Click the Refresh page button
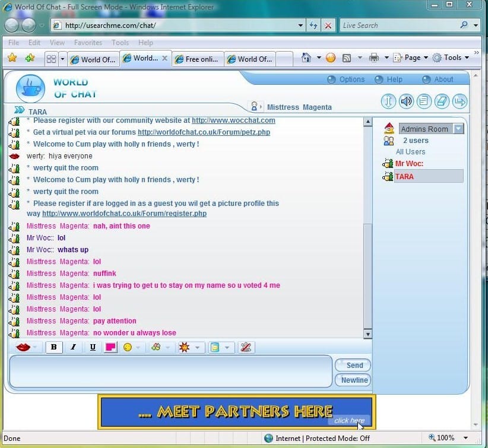The height and width of the screenshot is (448, 488). pyautogui.click(x=313, y=25)
